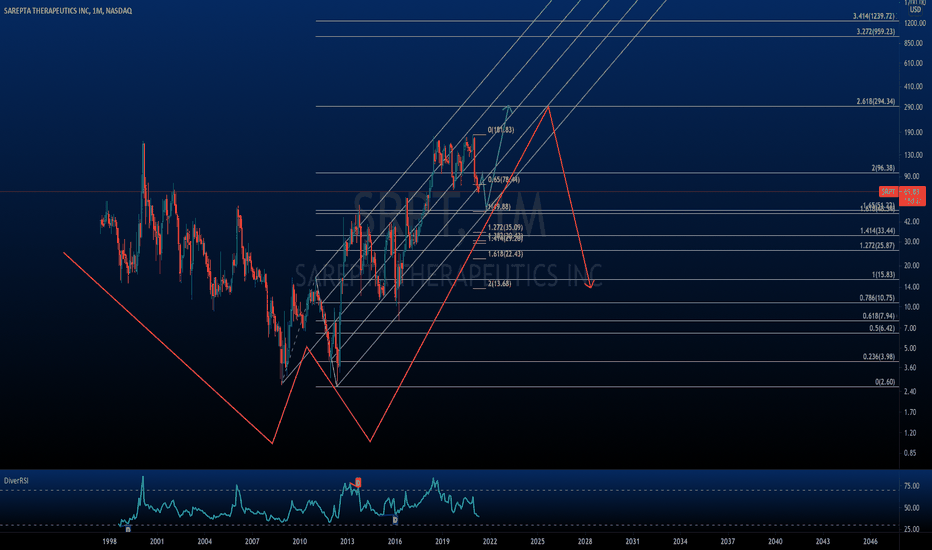Click the red SRPT price tag
The width and height of the screenshot is (932, 550).
888,191
